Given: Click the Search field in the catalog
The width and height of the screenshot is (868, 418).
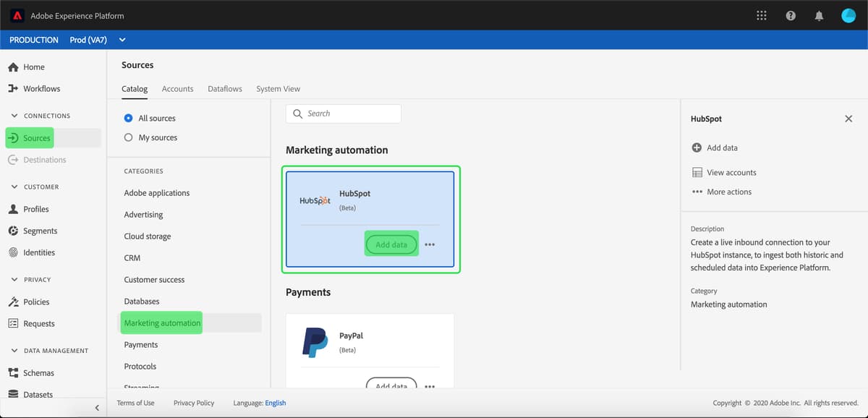Looking at the screenshot, I should [343, 114].
